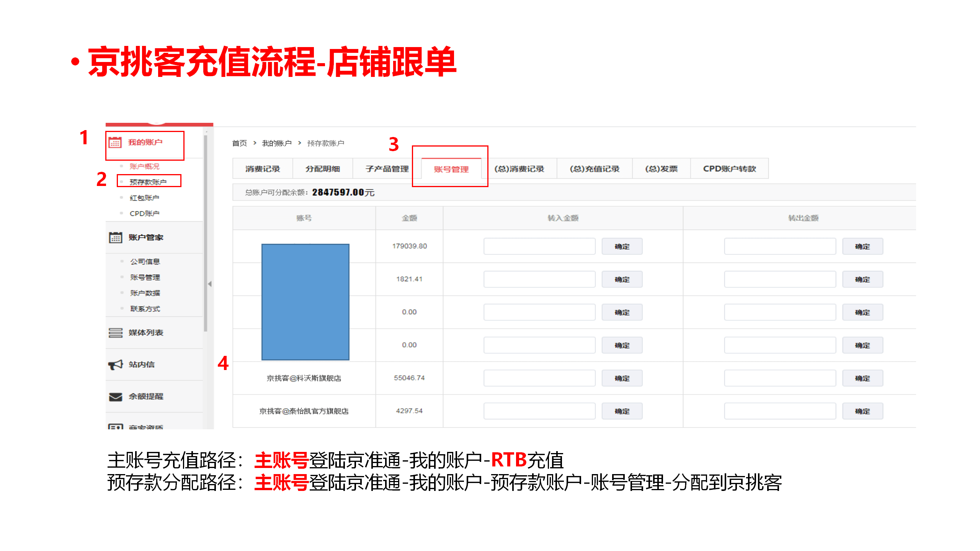Switch to the 账号管理 tab
Image resolution: width=980 pixels, height=551 pixels.
pyautogui.click(x=451, y=169)
